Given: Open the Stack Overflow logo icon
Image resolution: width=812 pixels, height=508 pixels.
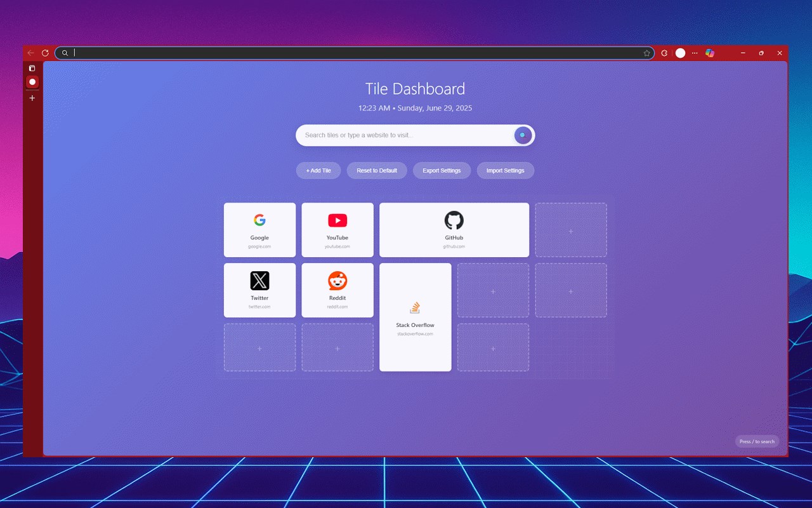Looking at the screenshot, I should tap(415, 308).
